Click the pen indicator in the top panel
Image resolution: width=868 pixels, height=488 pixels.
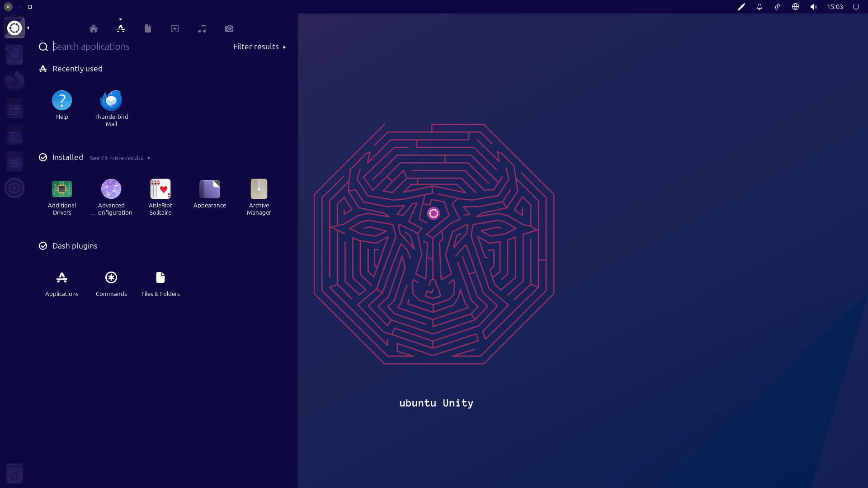click(x=741, y=7)
